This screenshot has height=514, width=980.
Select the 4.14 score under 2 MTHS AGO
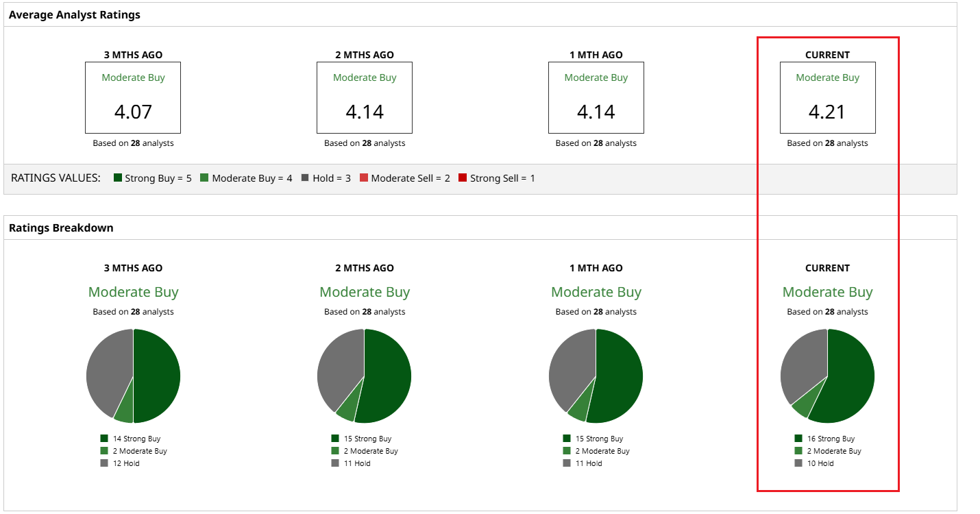tap(365, 112)
